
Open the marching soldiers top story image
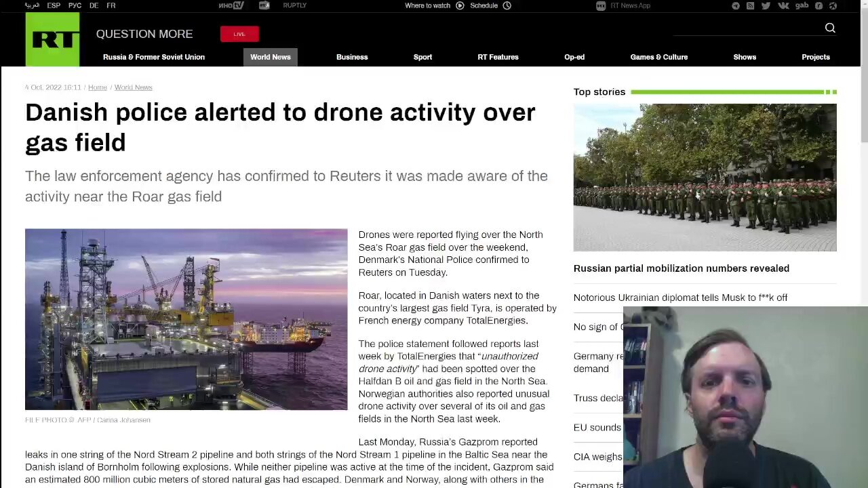[705, 178]
